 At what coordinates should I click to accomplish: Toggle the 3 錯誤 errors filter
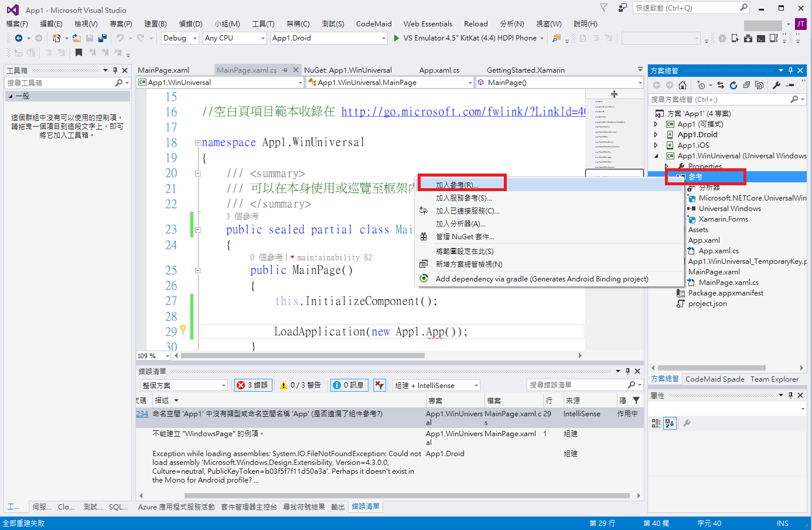point(253,385)
